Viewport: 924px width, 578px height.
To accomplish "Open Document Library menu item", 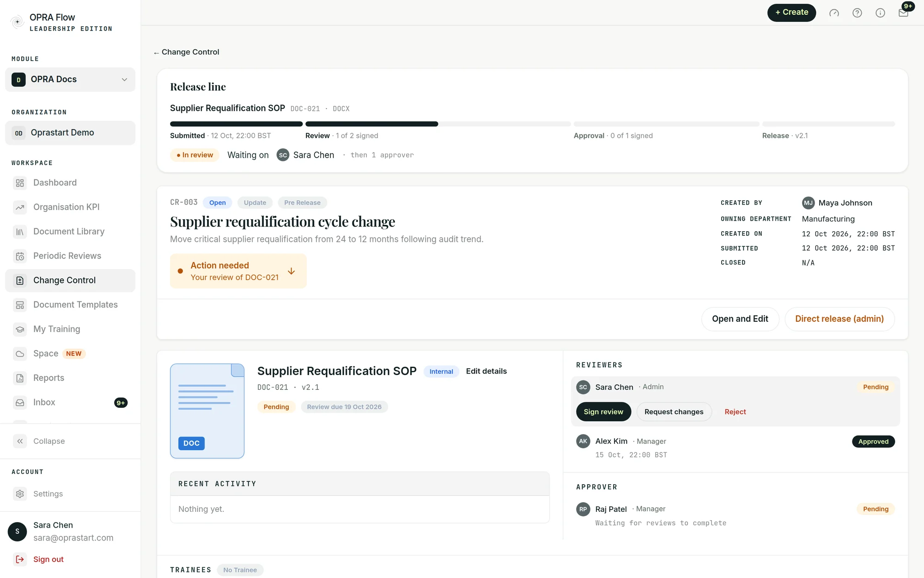I will coord(70,232).
